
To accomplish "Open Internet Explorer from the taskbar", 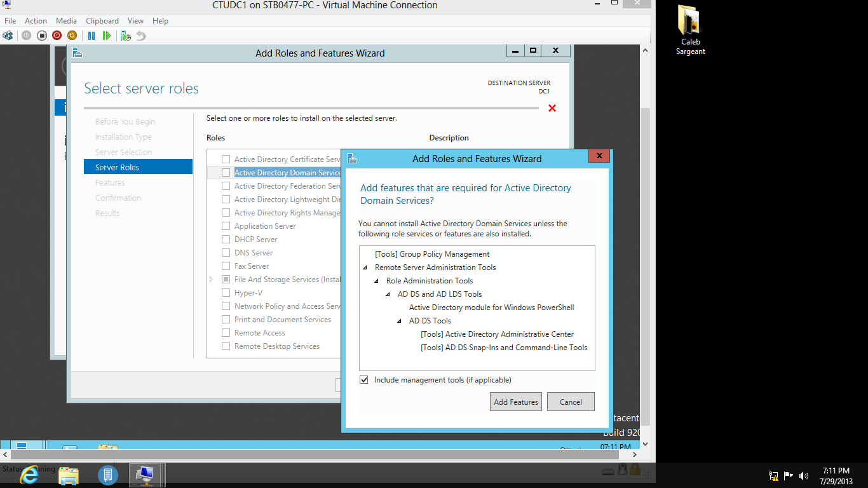I will [29, 475].
